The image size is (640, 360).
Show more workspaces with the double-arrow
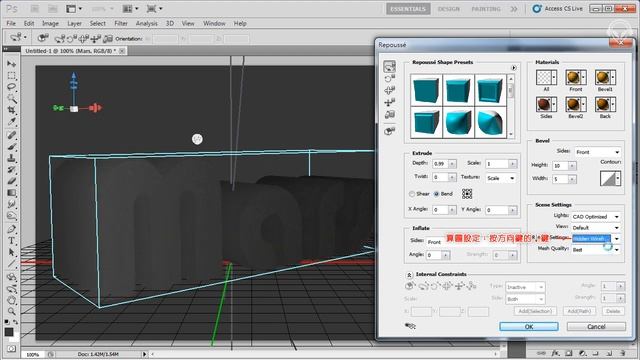click(513, 9)
